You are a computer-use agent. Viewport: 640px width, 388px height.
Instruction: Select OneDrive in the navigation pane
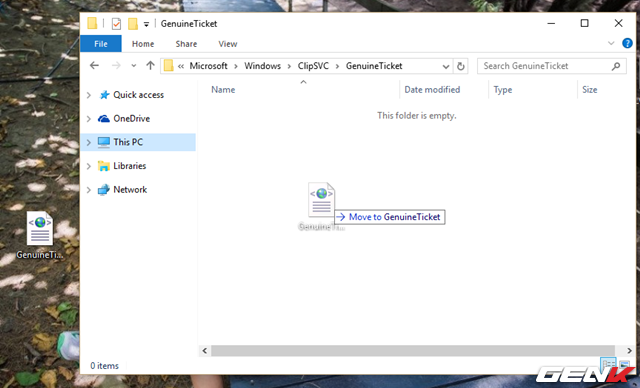click(x=131, y=118)
